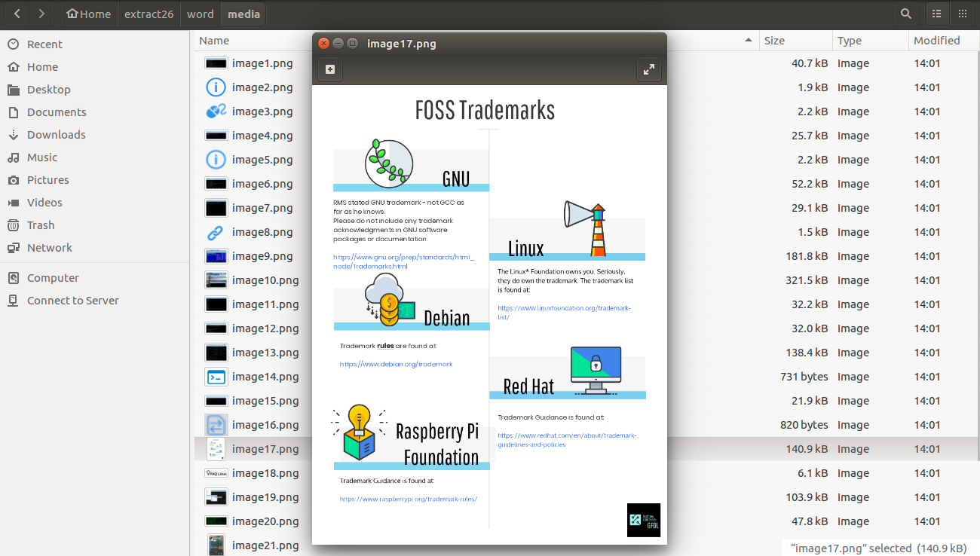Select image20.png file

pyautogui.click(x=265, y=521)
